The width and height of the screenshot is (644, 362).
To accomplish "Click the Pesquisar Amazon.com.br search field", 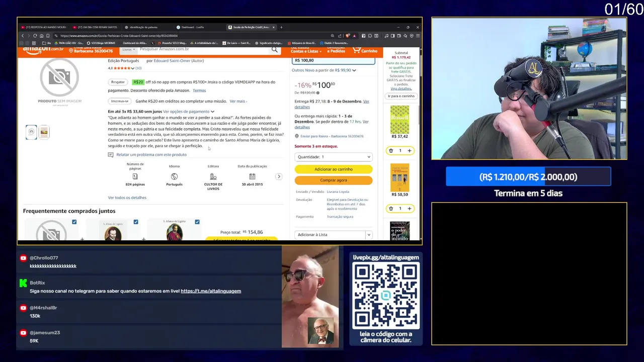I will pos(203,49).
